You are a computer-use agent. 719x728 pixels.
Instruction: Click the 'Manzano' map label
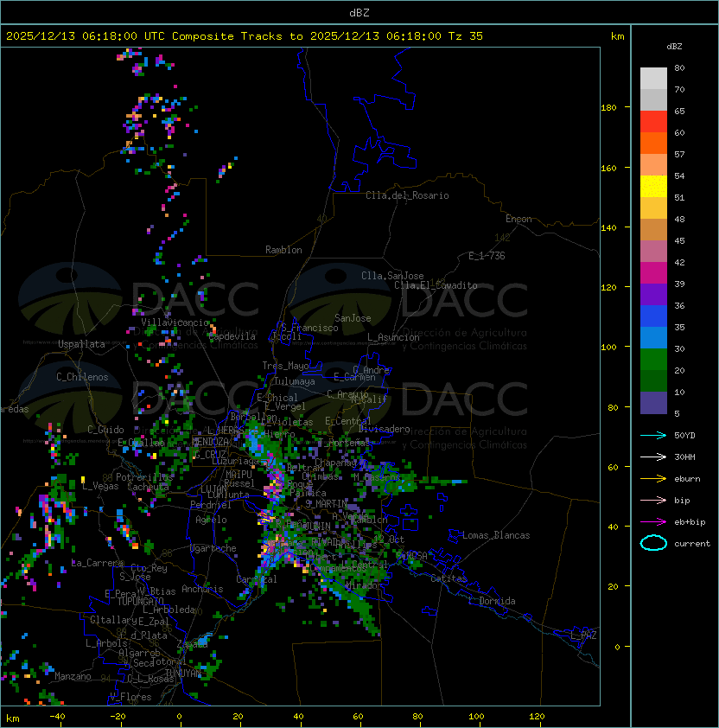coord(73,676)
